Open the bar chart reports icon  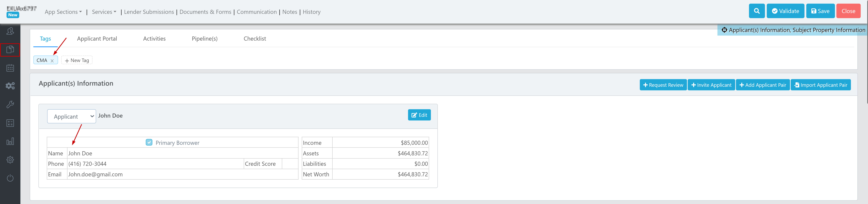pos(10,141)
